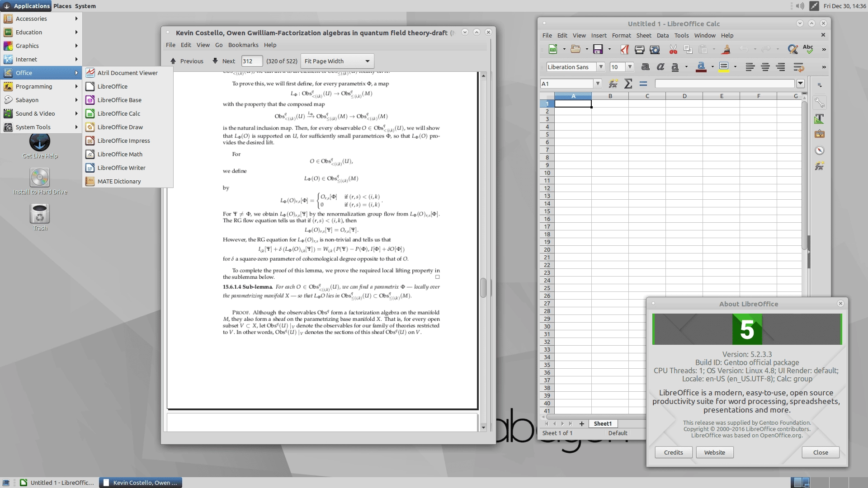This screenshot has width=868, height=488.
Task: Click Close button in About LibreOffice
Action: [x=821, y=452]
